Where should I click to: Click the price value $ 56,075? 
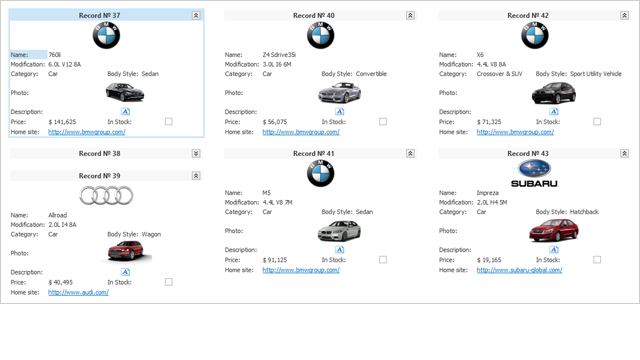click(x=275, y=122)
